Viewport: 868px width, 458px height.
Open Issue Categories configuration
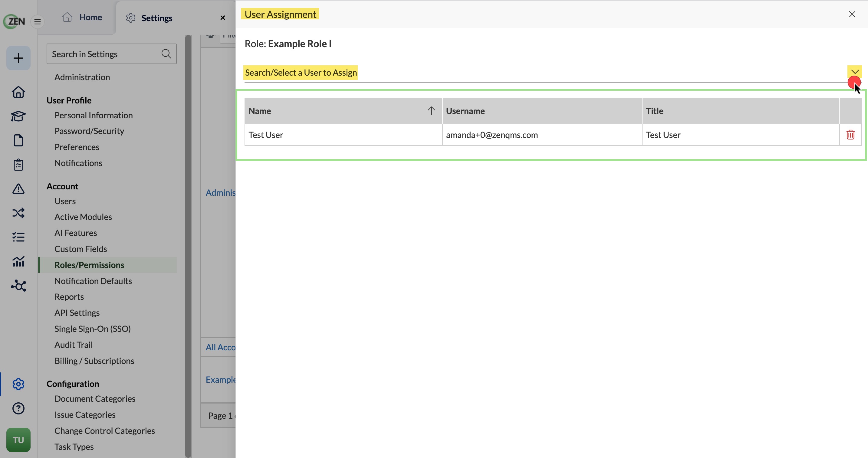click(85, 414)
